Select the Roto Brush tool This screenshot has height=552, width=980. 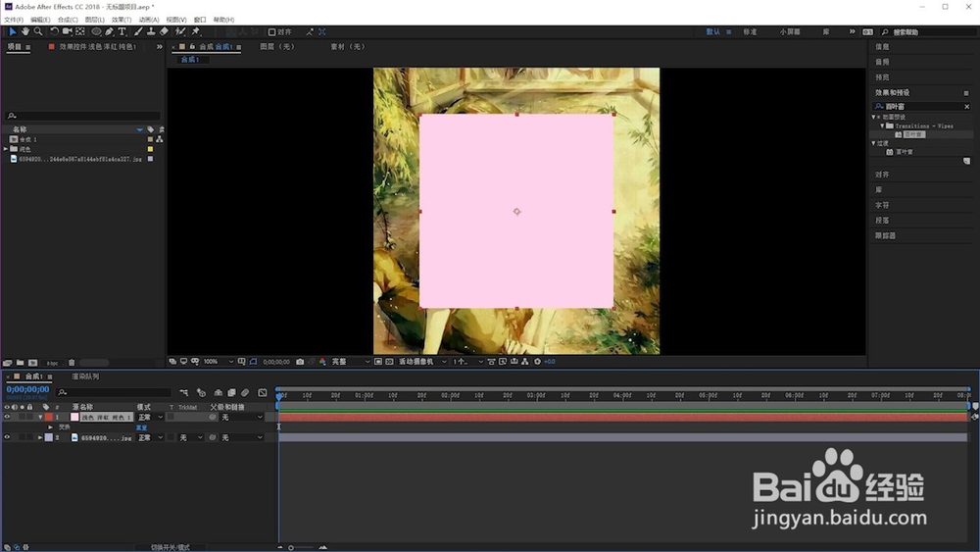(180, 31)
